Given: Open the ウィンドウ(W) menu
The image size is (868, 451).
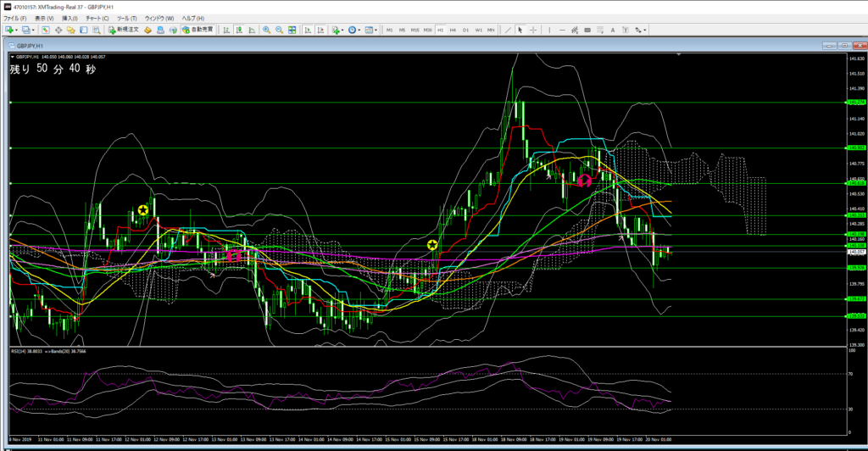Looking at the screenshot, I should pos(159,19).
